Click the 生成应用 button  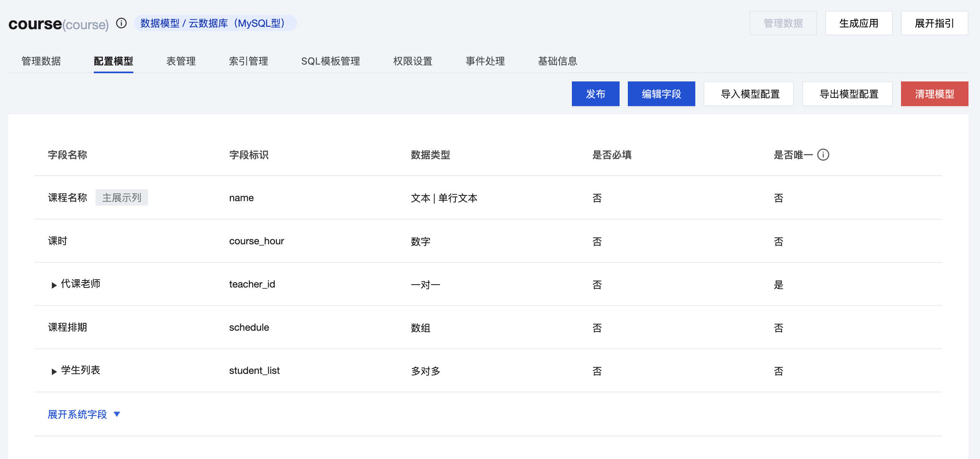point(859,23)
